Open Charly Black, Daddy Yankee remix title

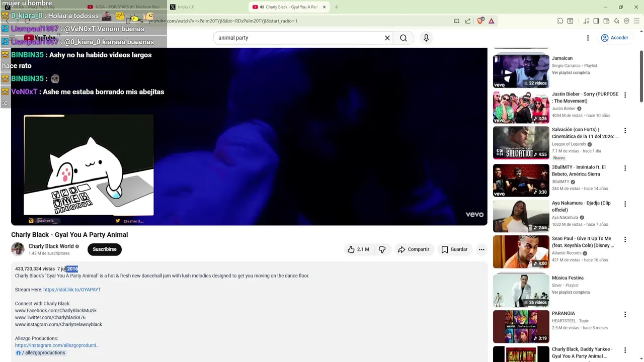(582, 352)
